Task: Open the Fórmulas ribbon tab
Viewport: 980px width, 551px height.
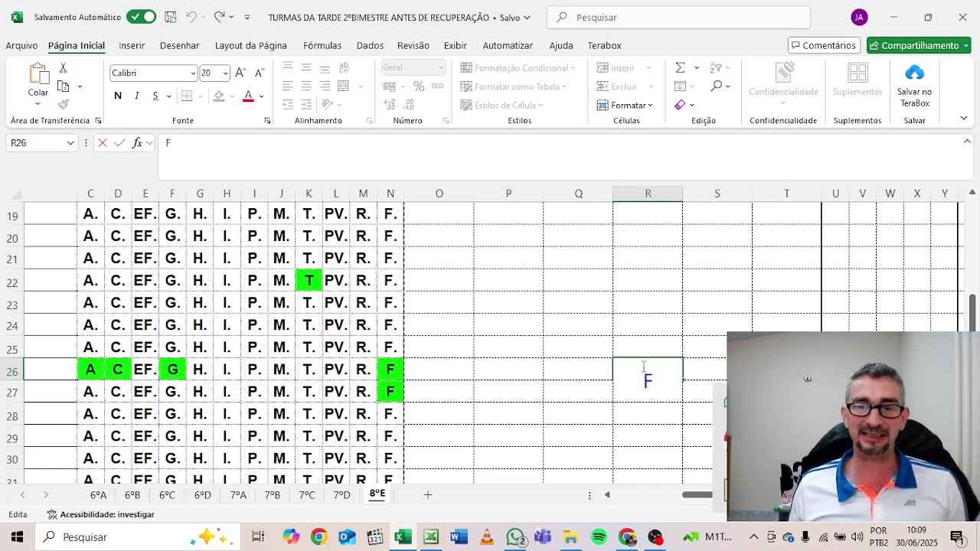Action: [322, 46]
